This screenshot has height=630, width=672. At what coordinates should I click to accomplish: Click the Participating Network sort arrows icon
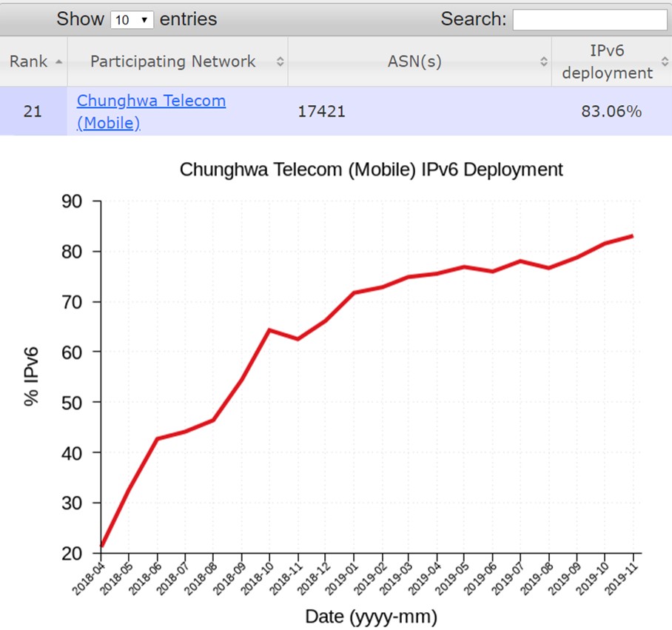280,61
